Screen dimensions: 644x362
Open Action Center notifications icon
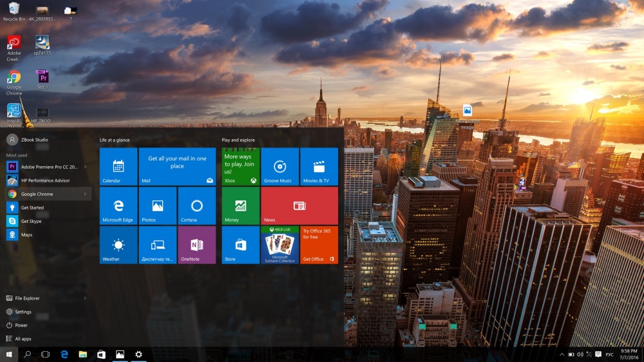pyautogui.click(x=598, y=354)
